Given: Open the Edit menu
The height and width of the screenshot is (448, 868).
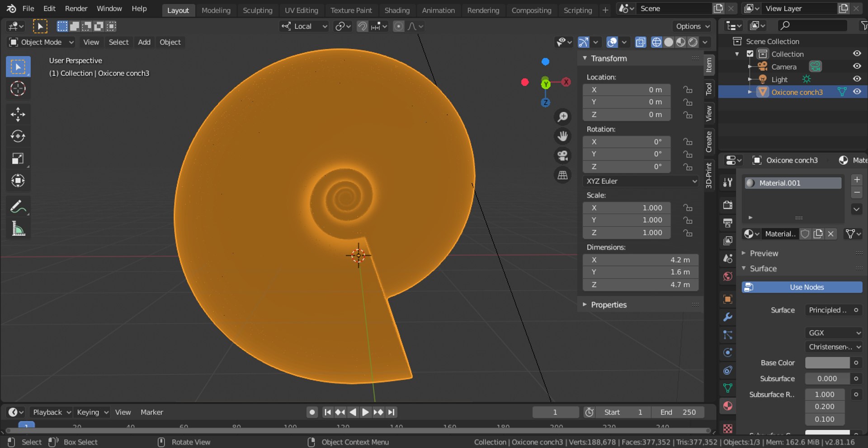Looking at the screenshot, I should 49,9.
